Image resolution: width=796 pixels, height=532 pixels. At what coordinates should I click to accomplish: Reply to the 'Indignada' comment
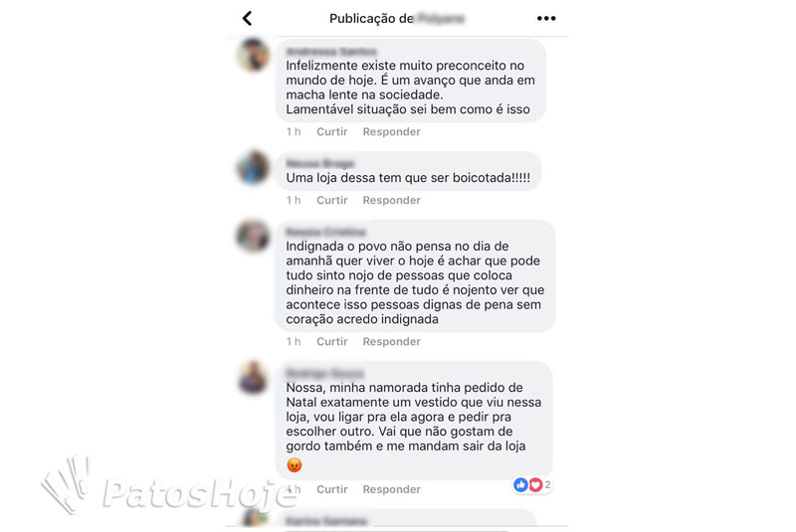(x=391, y=342)
